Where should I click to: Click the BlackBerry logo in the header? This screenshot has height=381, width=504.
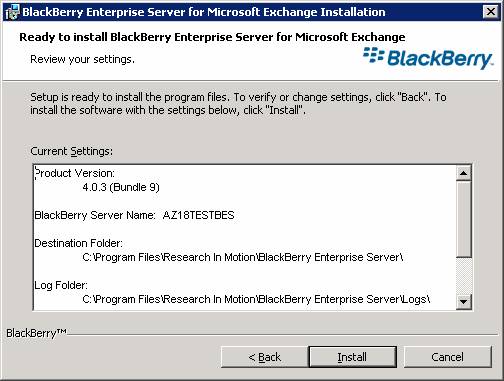pyautogui.click(x=428, y=58)
